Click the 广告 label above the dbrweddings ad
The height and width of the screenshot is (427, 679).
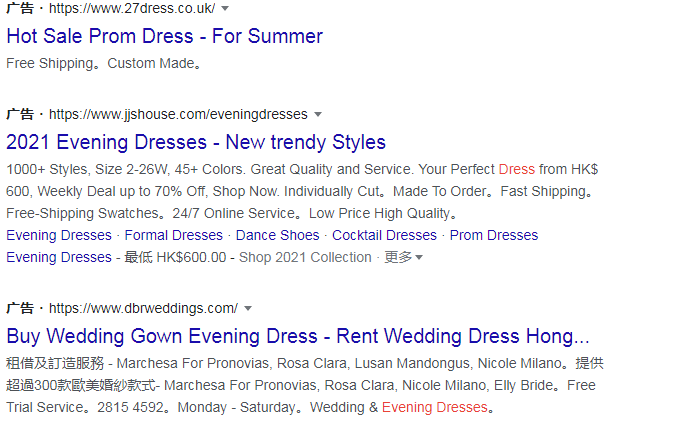coord(19,308)
